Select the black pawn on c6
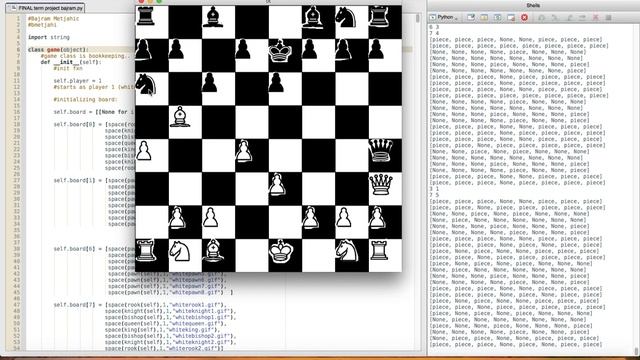The image size is (640, 360). click(209, 82)
